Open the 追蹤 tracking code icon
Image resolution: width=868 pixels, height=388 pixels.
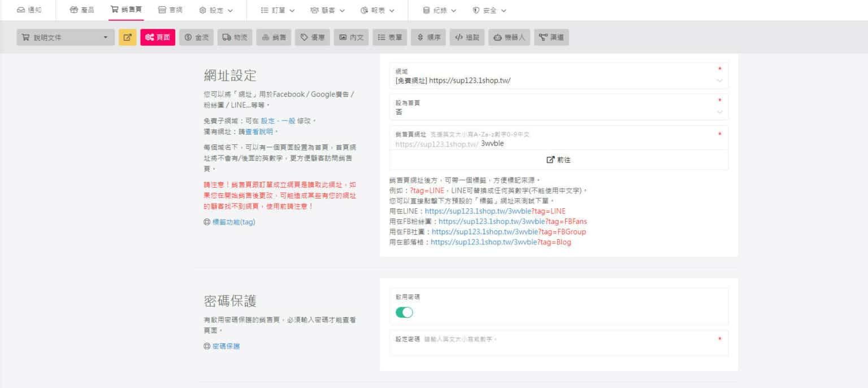click(x=467, y=37)
